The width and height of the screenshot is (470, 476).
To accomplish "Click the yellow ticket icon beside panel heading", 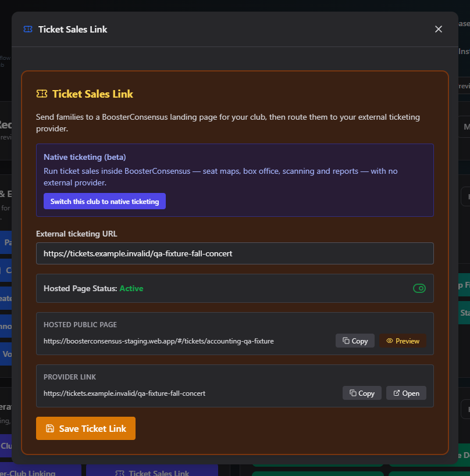I will (42, 94).
